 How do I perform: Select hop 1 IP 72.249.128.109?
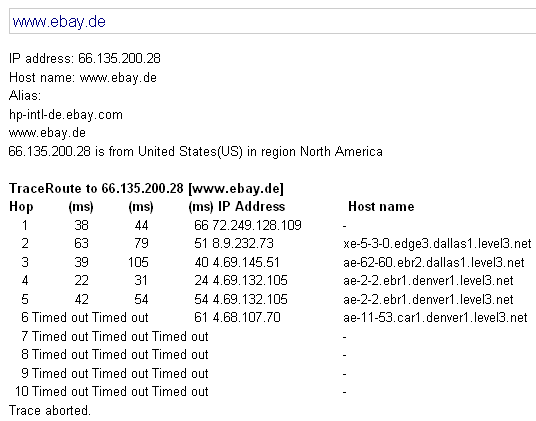(257, 225)
